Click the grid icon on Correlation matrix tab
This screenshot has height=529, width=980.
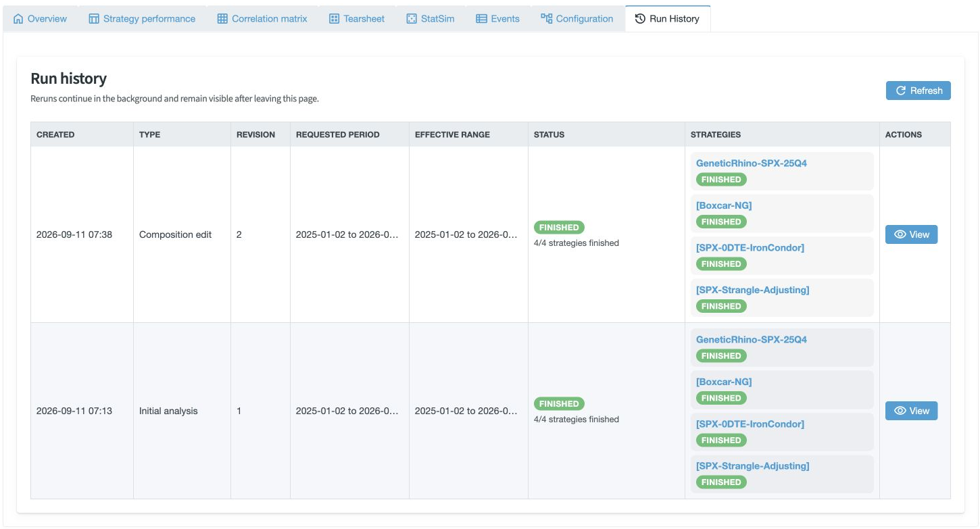pos(222,19)
